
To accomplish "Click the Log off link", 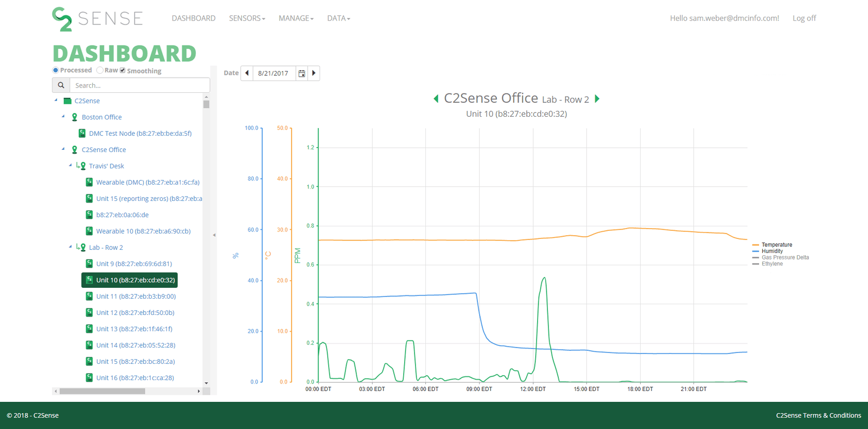I will (x=804, y=18).
